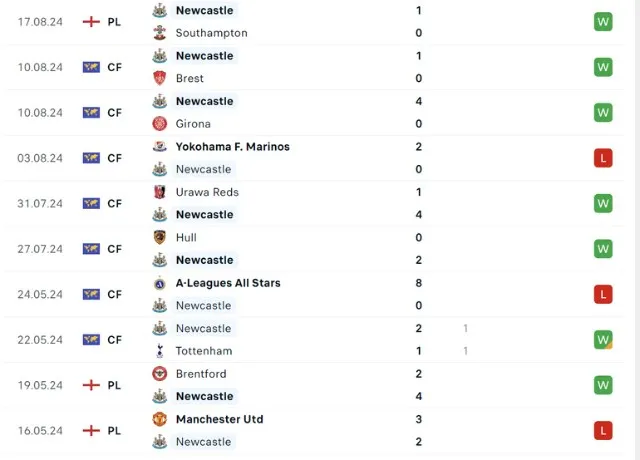Select the Tottenham team name

pyautogui.click(x=203, y=351)
